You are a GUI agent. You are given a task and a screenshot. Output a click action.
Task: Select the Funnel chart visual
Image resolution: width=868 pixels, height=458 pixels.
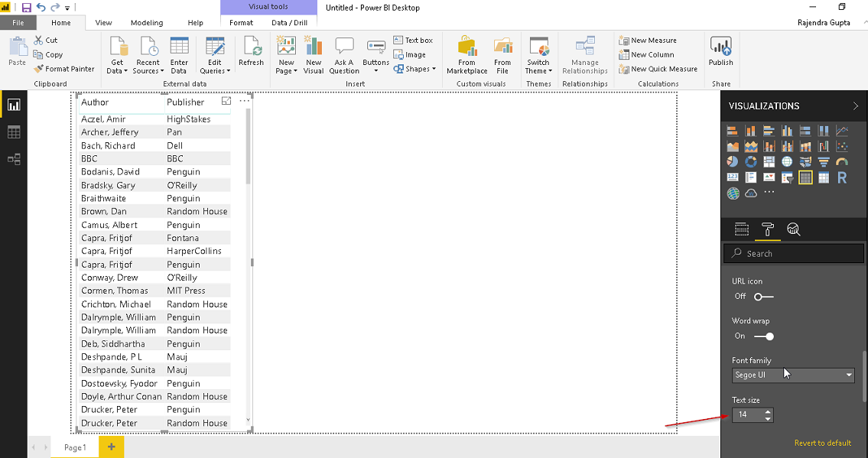(x=824, y=162)
